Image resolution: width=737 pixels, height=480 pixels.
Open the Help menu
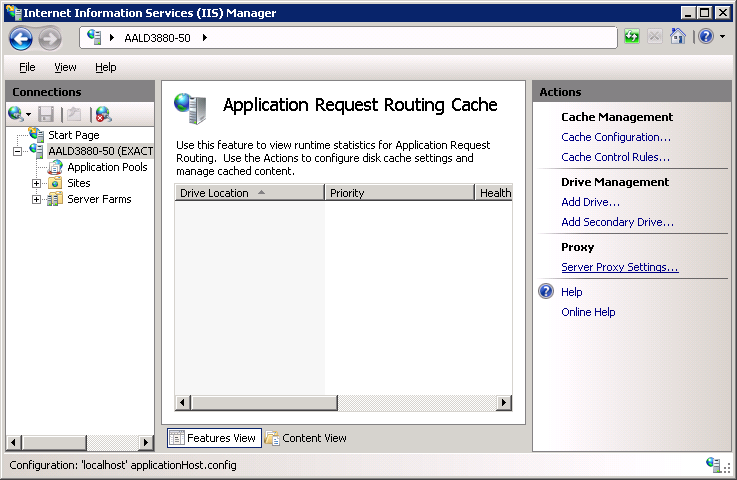pyautogui.click(x=106, y=67)
